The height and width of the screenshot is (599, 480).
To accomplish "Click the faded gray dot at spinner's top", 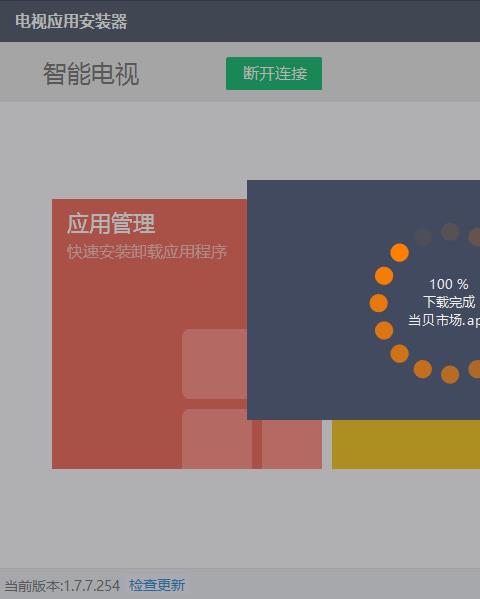I will [x=450, y=232].
